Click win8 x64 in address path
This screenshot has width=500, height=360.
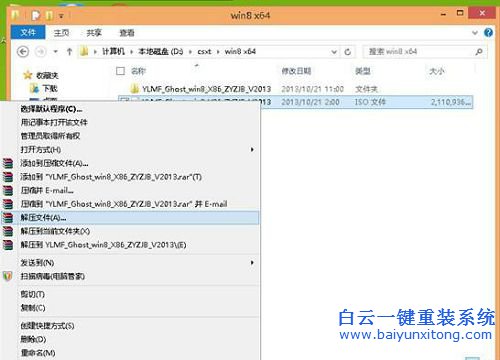pyautogui.click(x=240, y=51)
